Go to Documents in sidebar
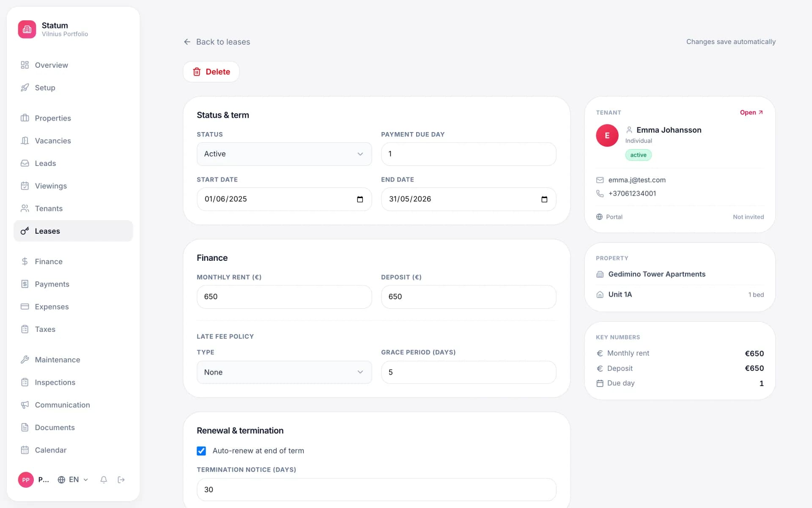Viewport: 812px width, 508px height. pos(73,428)
